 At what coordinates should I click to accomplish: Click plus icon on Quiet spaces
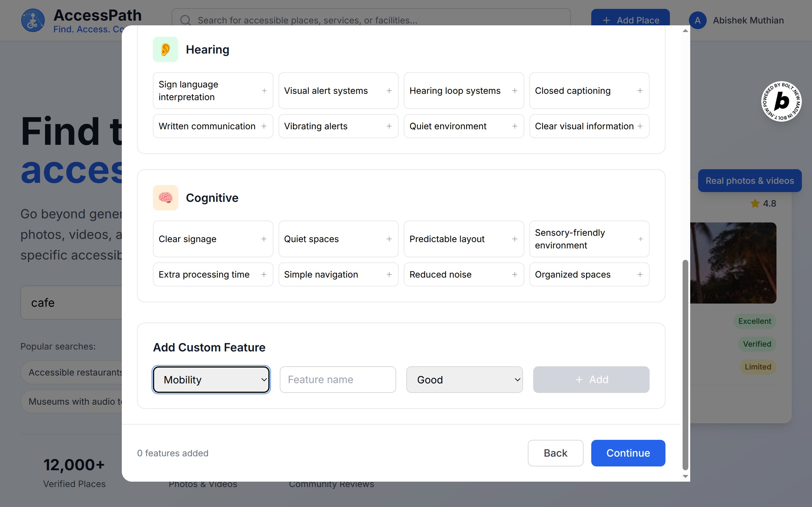pos(389,239)
